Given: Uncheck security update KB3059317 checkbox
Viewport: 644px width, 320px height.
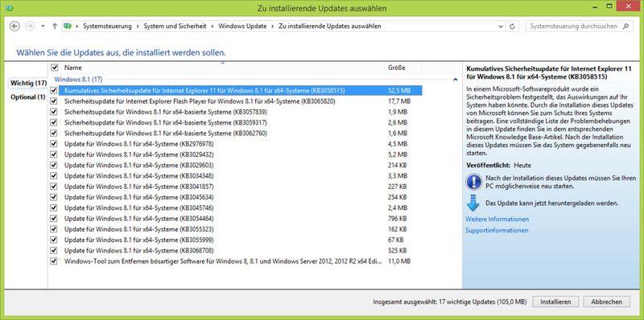Looking at the screenshot, I should tap(54, 122).
